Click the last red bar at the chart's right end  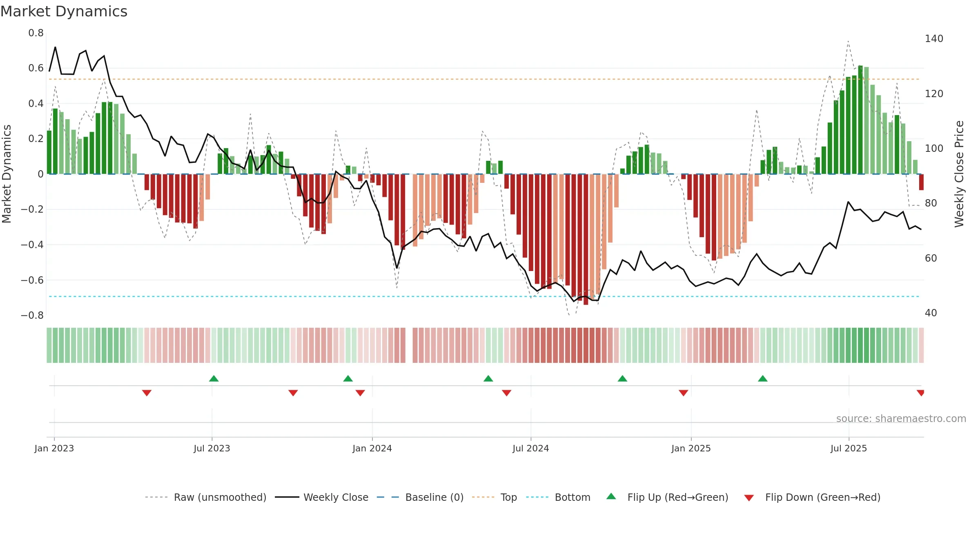point(921,182)
